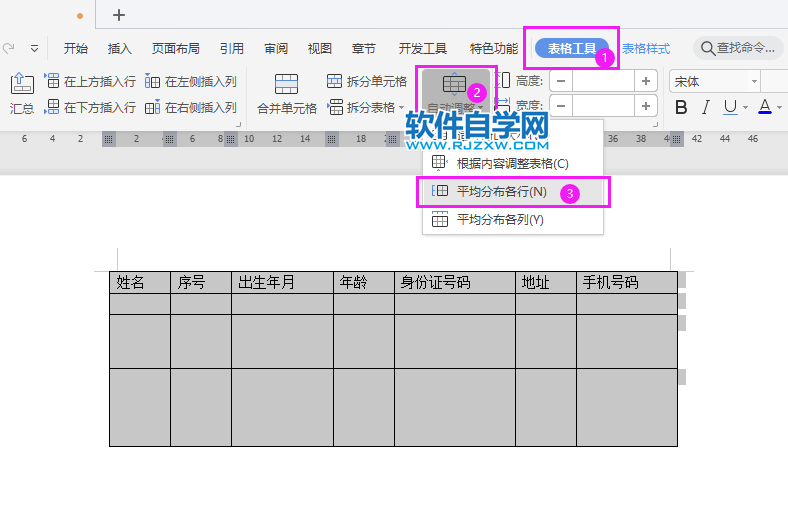Click the 合并单元格 merge cells icon
The width and height of the screenshot is (788, 513).
(x=286, y=85)
